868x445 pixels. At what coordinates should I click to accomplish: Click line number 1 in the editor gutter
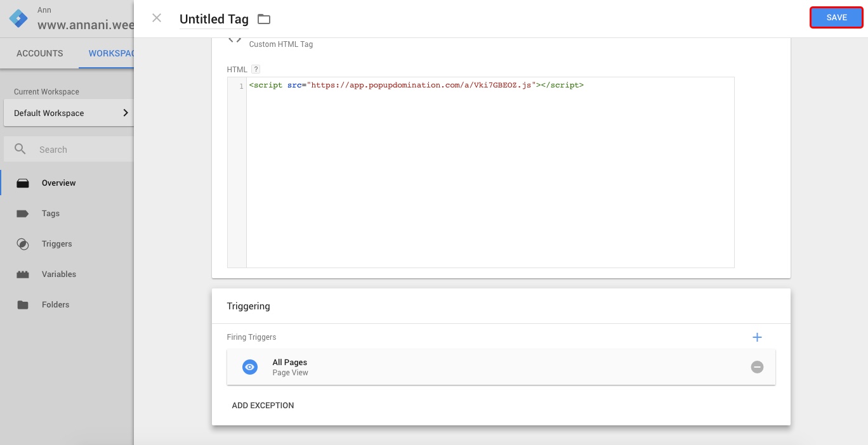241,86
